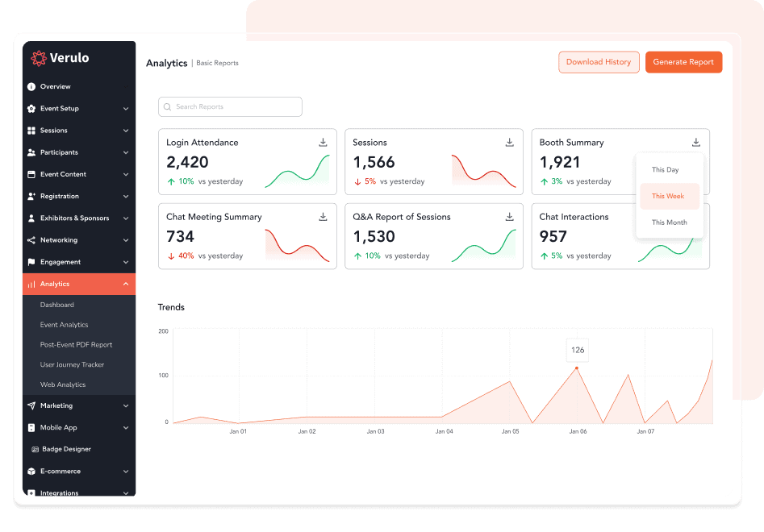Click the search magnifier icon

click(x=166, y=106)
